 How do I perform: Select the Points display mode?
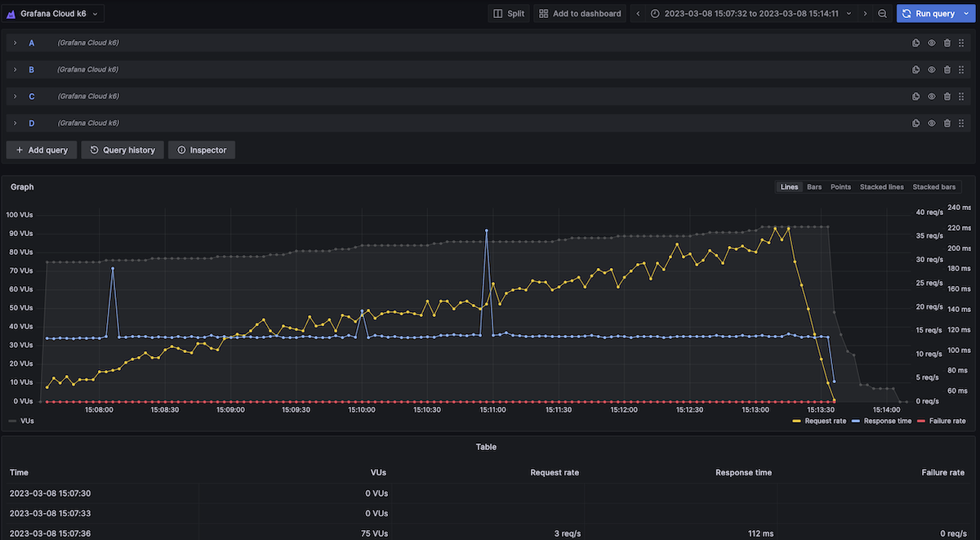pos(840,186)
